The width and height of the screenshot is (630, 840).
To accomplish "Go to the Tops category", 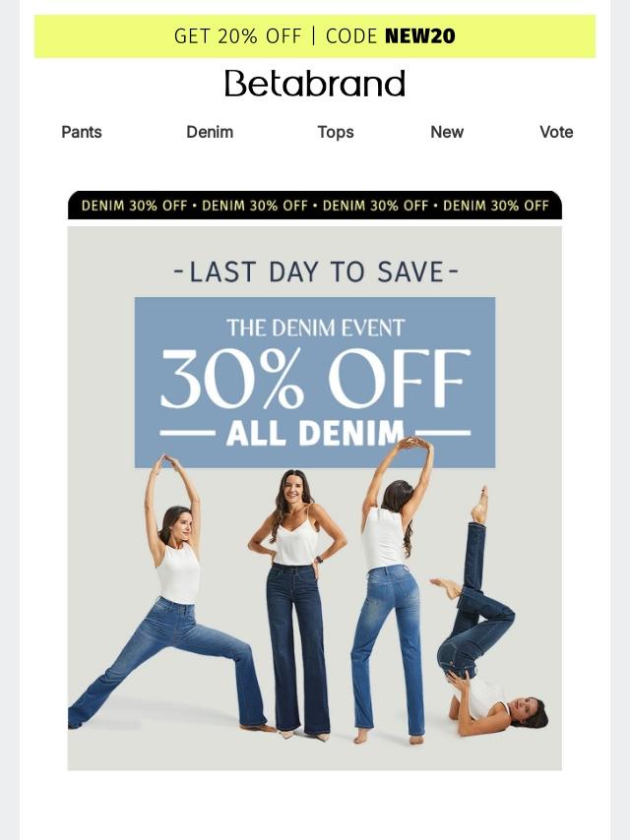I will point(336,132).
